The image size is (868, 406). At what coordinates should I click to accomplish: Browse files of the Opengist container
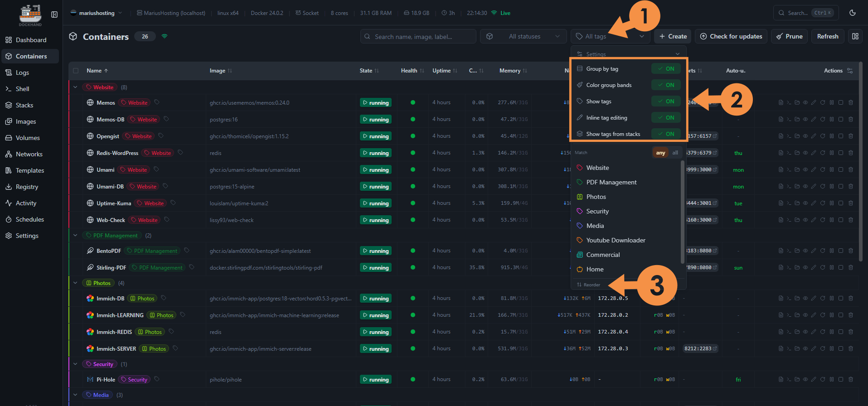pos(797,136)
